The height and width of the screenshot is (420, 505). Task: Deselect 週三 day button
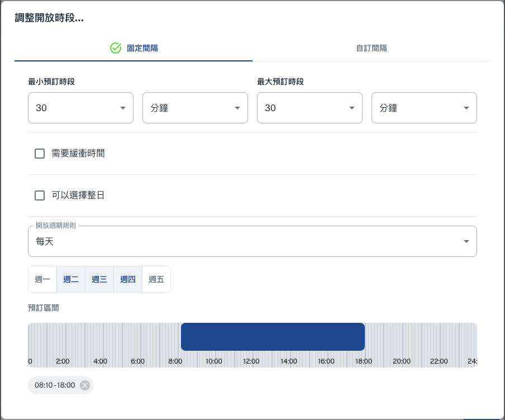tap(99, 279)
